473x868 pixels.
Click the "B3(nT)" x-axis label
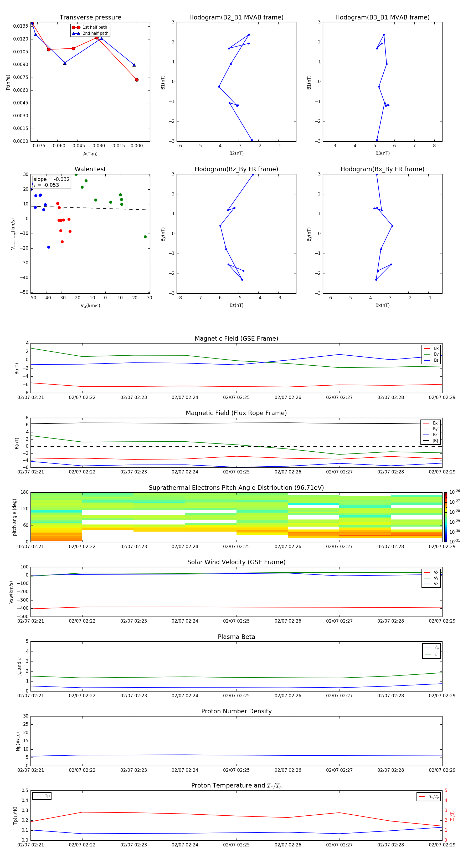[x=382, y=153]
